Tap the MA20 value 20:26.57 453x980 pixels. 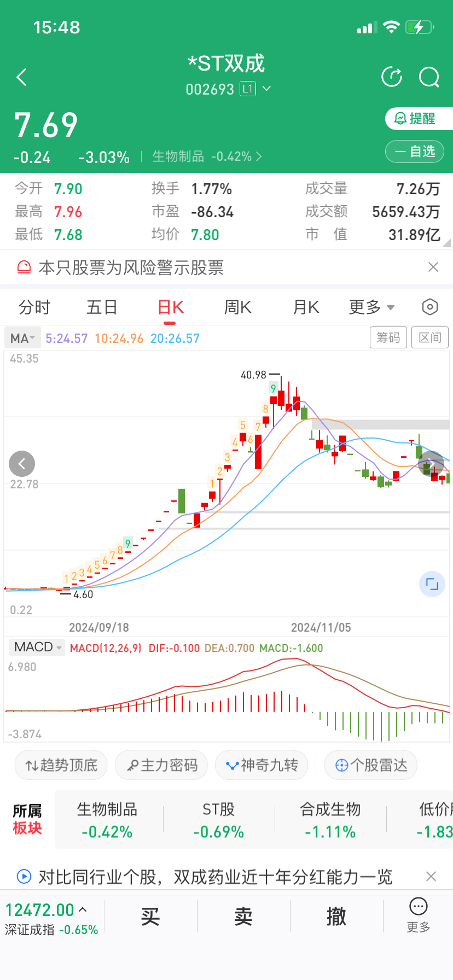(175, 339)
